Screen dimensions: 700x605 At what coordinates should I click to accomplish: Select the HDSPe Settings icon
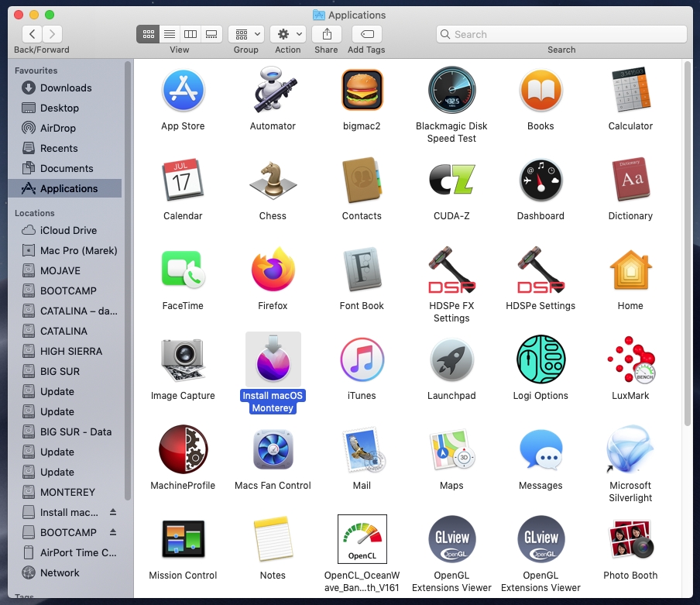(x=540, y=270)
